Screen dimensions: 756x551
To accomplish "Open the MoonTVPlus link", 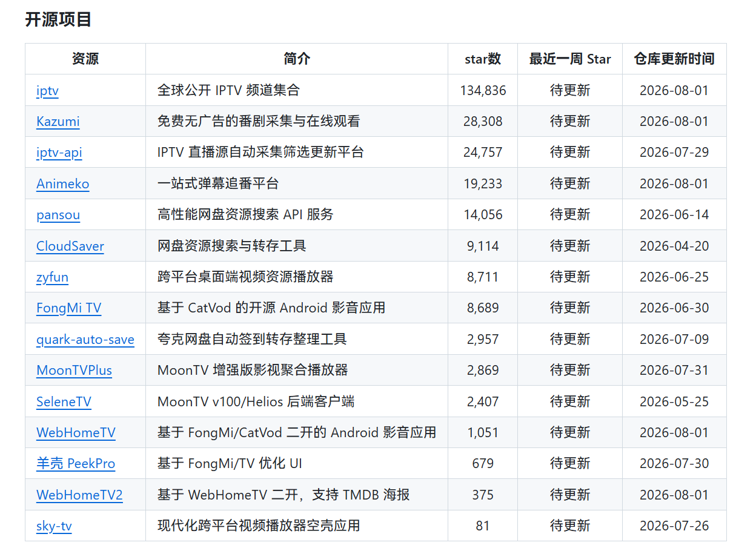I will (75, 371).
